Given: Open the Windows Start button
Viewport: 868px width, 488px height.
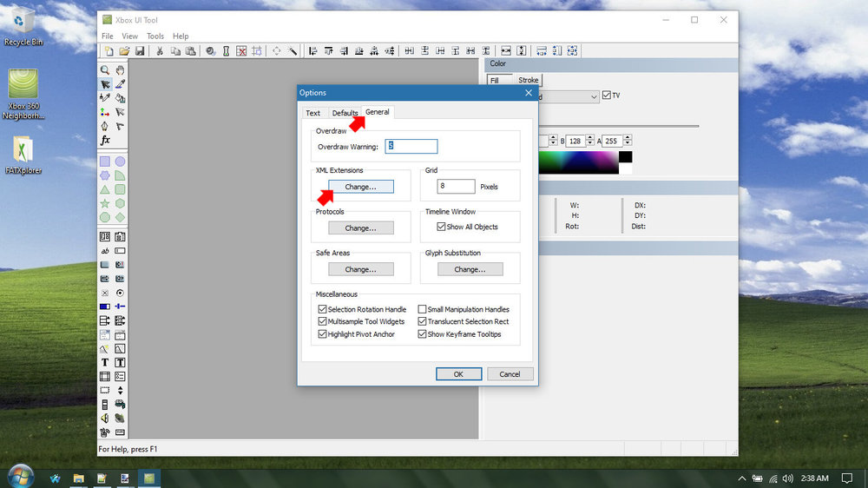Looking at the screenshot, I should point(21,478).
